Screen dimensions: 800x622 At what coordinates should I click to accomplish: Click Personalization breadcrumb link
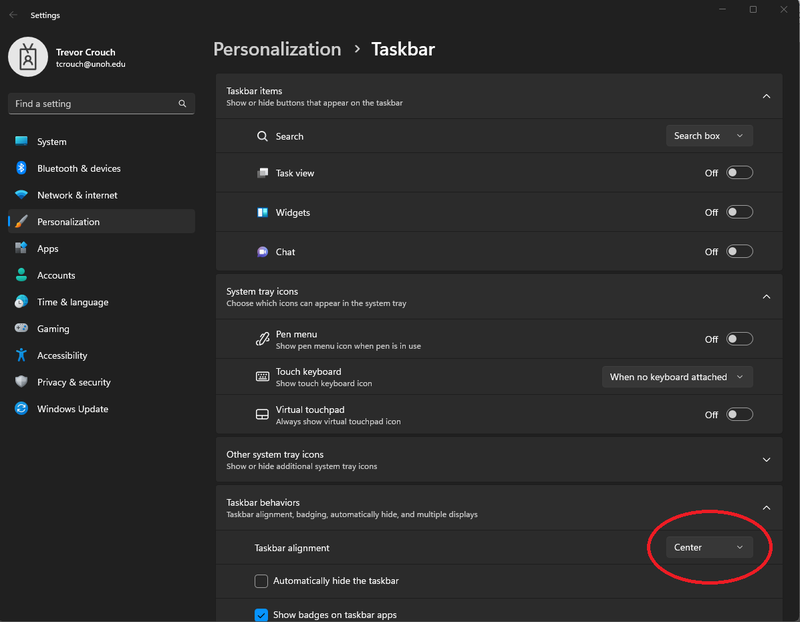[x=277, y=49]
